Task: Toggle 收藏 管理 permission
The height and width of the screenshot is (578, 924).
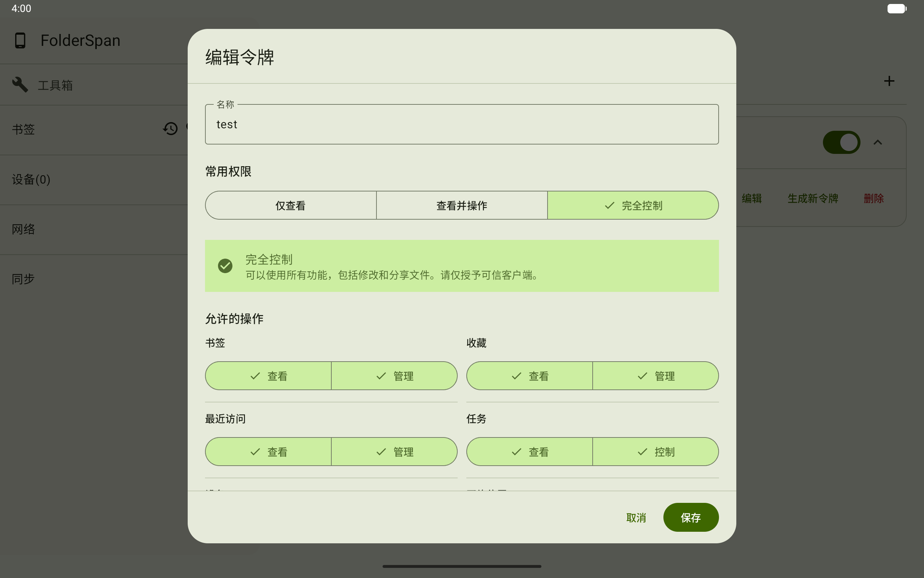Action: tap(655, 376)
